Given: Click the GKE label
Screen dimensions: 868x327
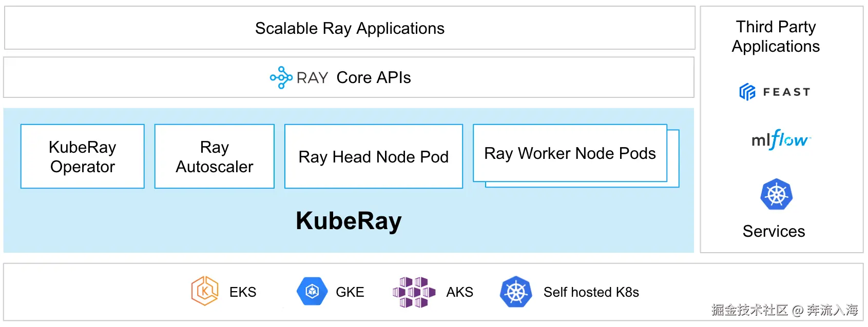Looking at the screenshot, I should point(350,292).
